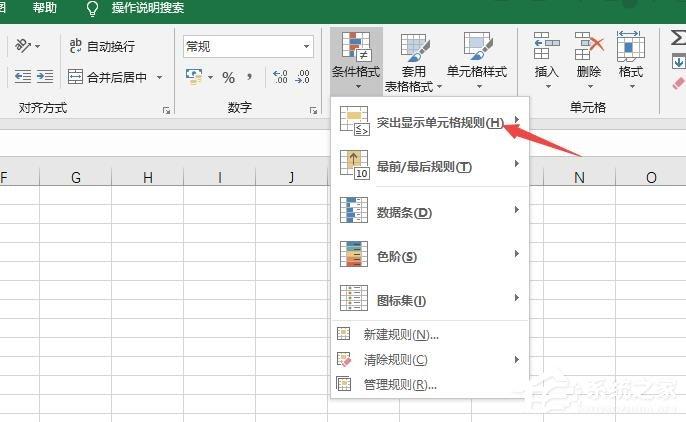Open the 条件格式 conditional formatting button
This screenshot has height=422, width=686.
pyautogui.click(x=356, y=60)
